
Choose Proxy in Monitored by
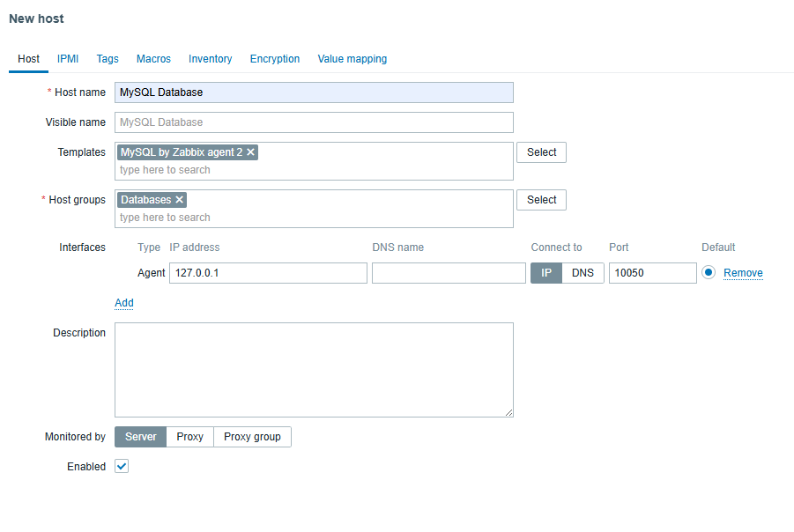tap(189, 437)
